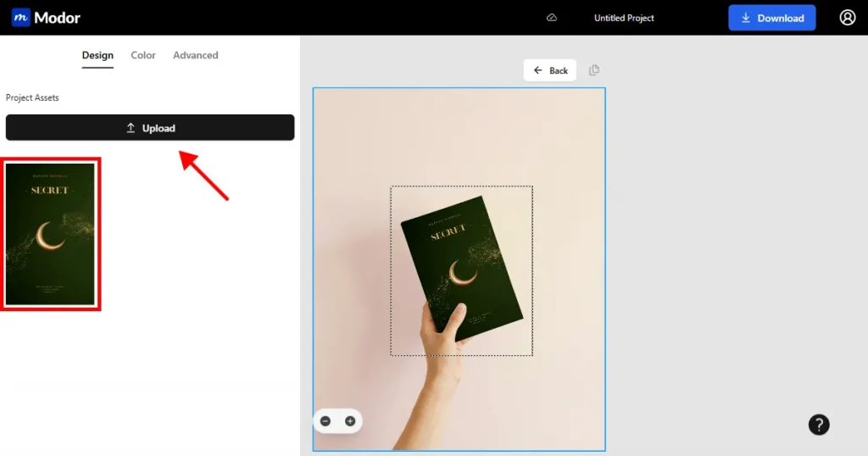Click the Project Assets heading
868x456 pixels.
point(32,97)
